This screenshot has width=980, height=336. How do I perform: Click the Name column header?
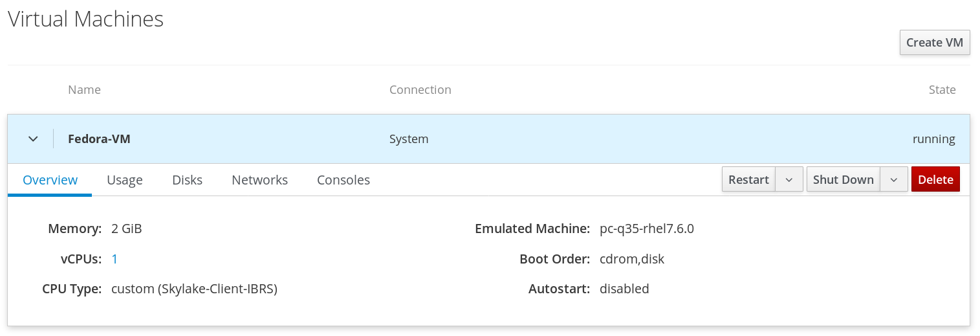pos(84,90)
